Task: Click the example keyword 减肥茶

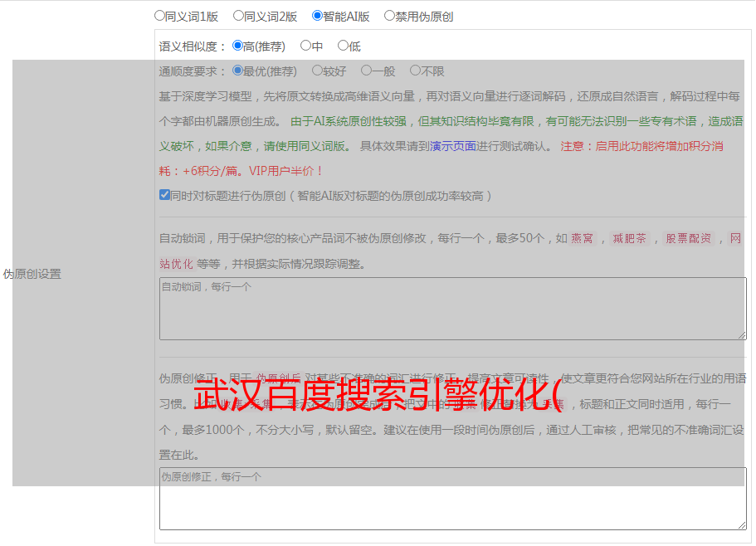Action: 630,238
